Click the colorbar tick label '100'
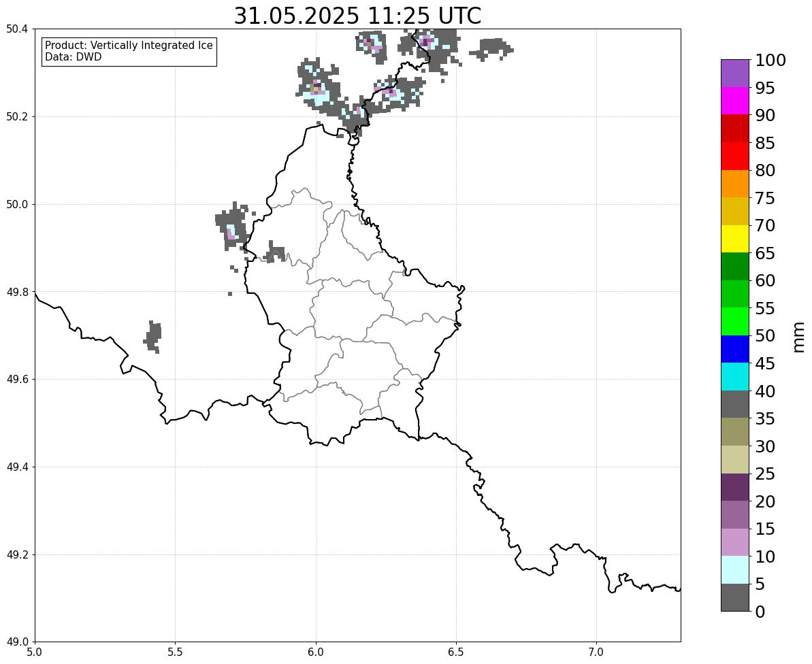 770,60
